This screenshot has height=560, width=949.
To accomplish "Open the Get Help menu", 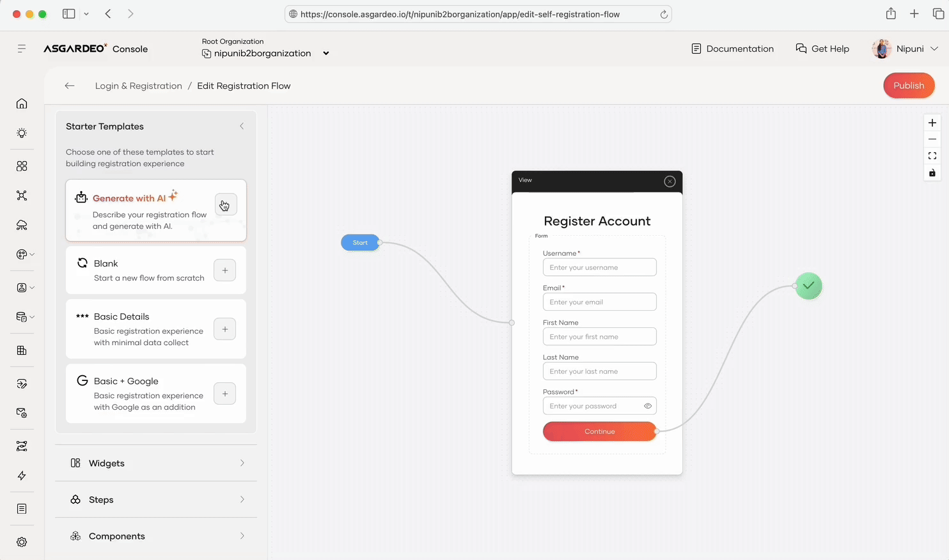I will tap(822, 49).
